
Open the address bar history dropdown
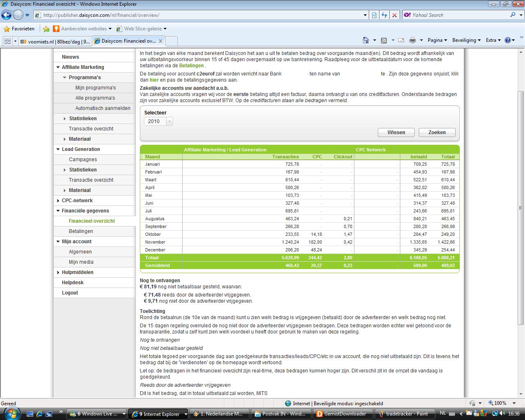[365, 15]
